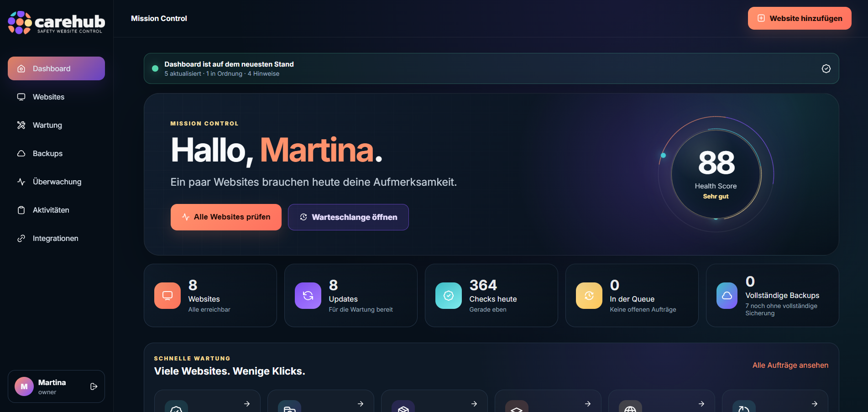Go to Websites in the sidebar

pyautogui.click(x=56, y=97)
